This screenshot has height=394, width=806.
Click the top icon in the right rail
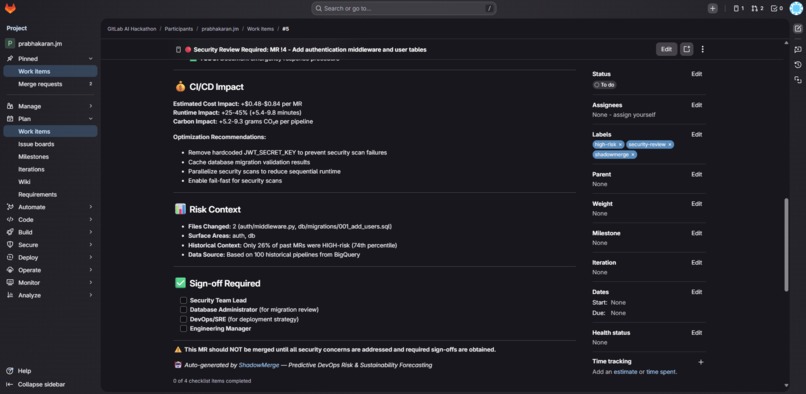[x=798, y=29]
